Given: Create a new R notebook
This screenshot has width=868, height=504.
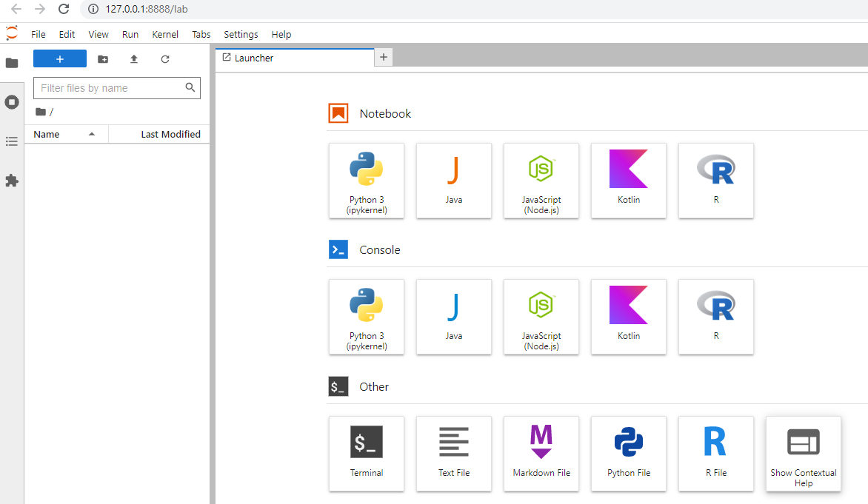Looking at the screenshot, I should [716, 181].
